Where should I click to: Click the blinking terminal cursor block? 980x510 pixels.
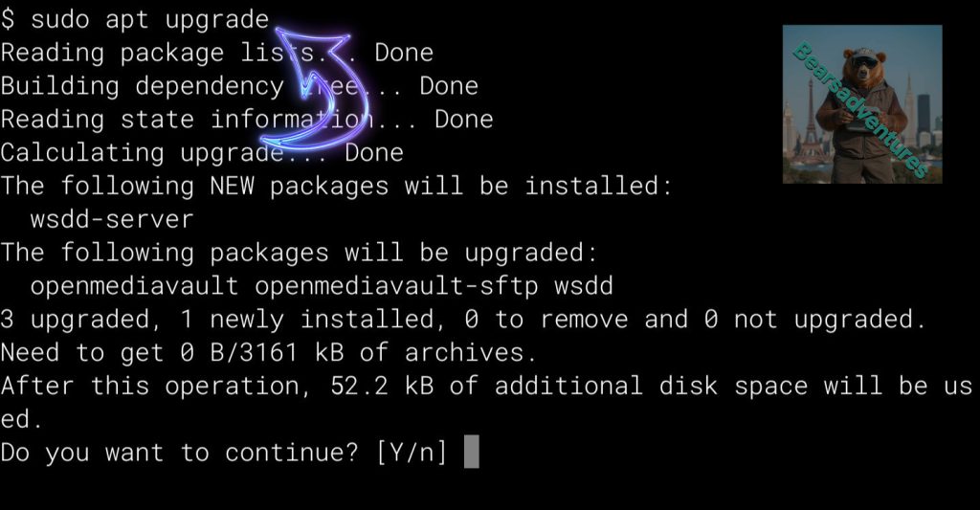471,452
